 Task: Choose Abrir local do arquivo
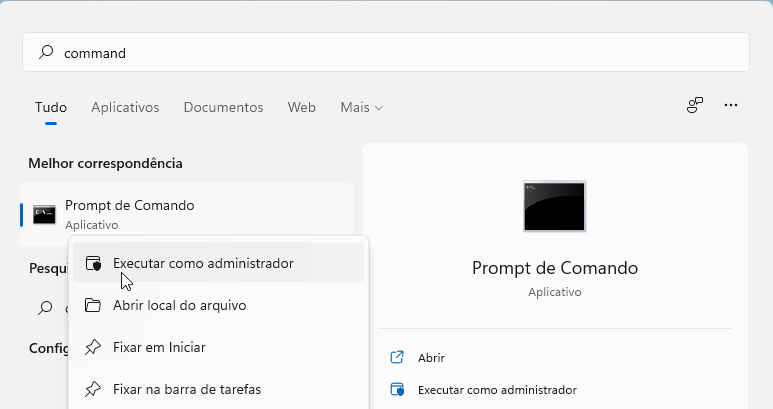pos(218,306)
